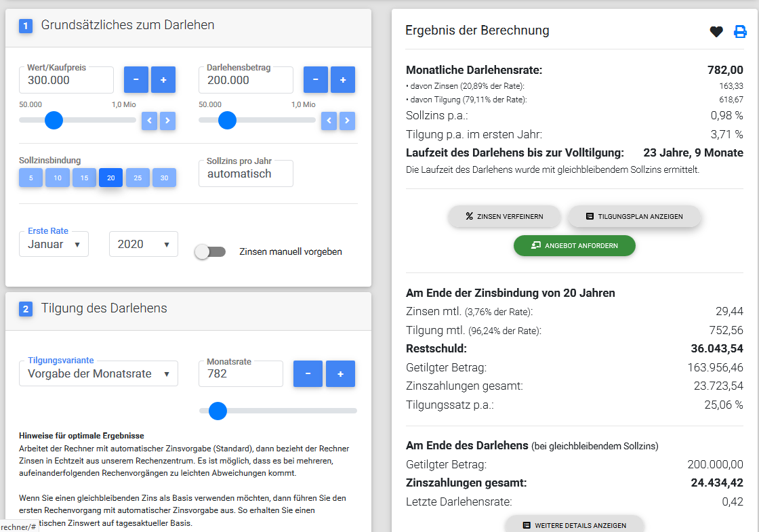Image resolution: width=759 pixels, height=532 pixels.
Task: Expand the Tilgungsvariante dropdown
Action: click(98, 373)
